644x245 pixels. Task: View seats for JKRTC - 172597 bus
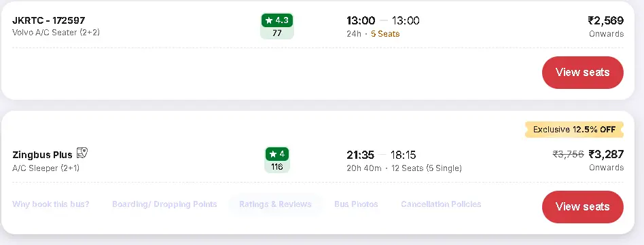(582, 72)
